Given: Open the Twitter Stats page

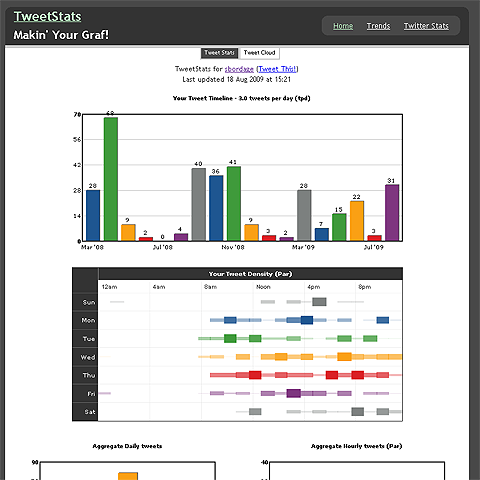Looking at the screenshot, I should (x=426, y=26).
